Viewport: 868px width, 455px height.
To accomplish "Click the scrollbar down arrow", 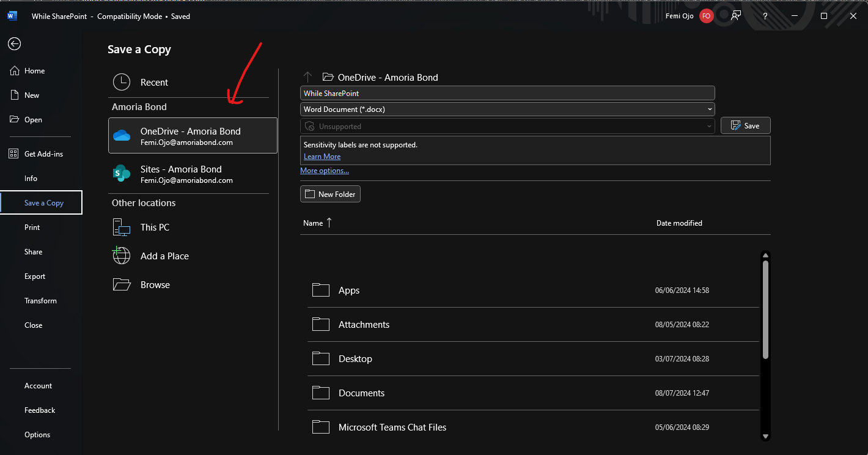I will [765, 436].
